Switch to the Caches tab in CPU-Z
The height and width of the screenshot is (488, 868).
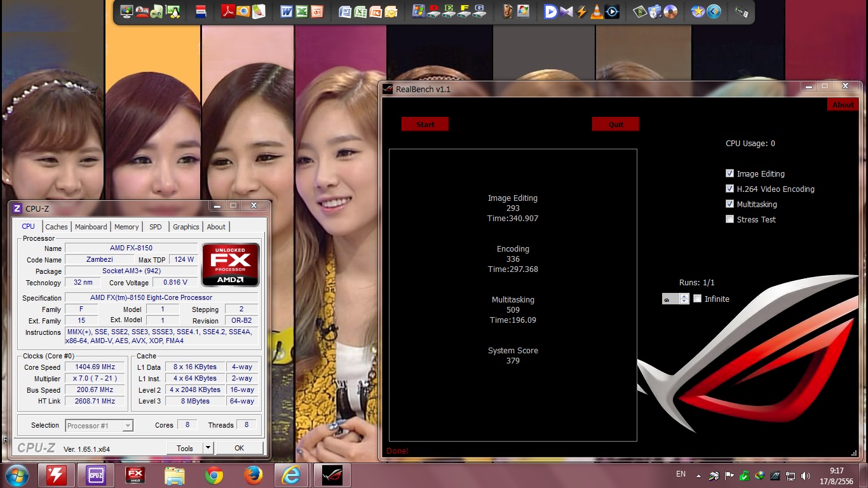click(57, 227)
